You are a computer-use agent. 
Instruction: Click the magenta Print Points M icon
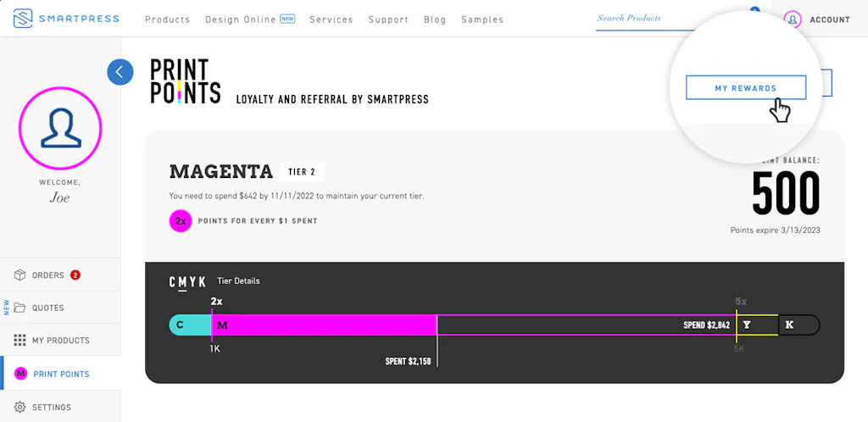tap(21, 374)
